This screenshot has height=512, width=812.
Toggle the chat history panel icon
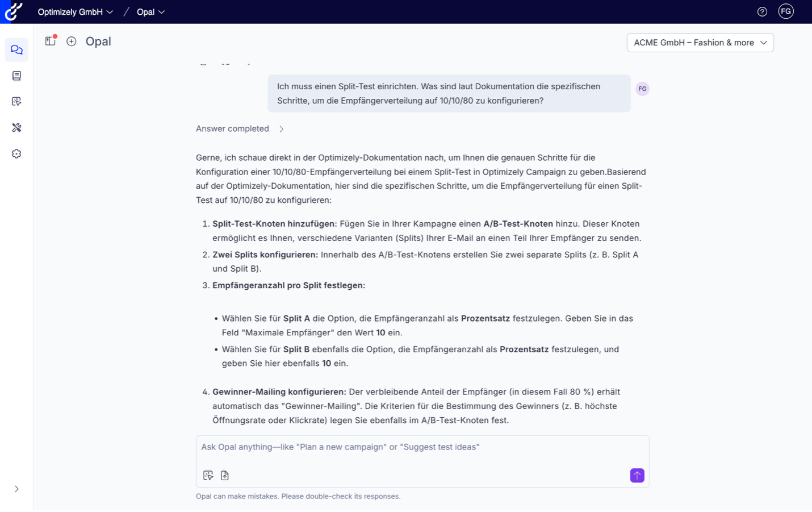tap(51, 41)
